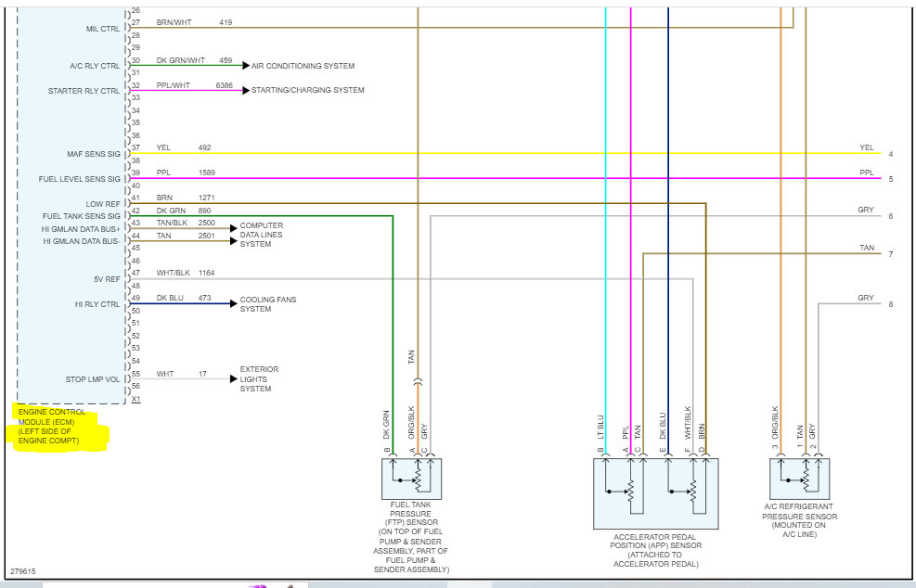Click the highlighted Engine Control Module (ECM) label

tap(52, 427)
